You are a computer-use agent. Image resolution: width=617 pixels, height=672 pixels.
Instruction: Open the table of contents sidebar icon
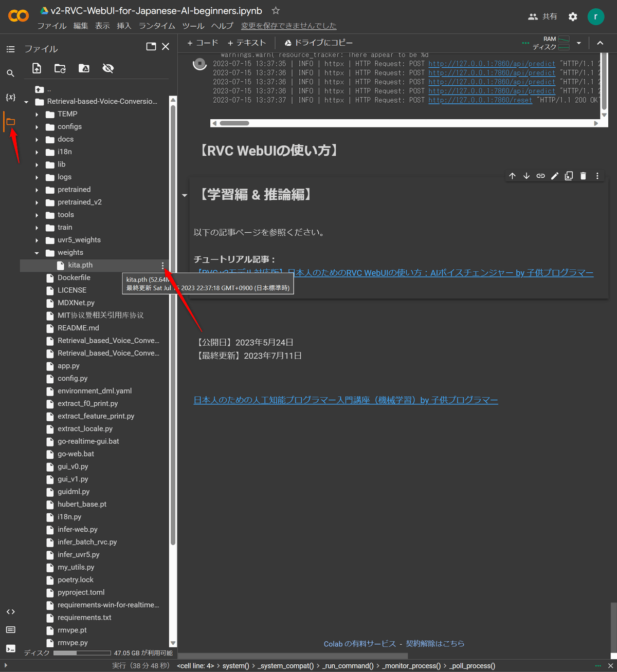[x=10, y=49]
